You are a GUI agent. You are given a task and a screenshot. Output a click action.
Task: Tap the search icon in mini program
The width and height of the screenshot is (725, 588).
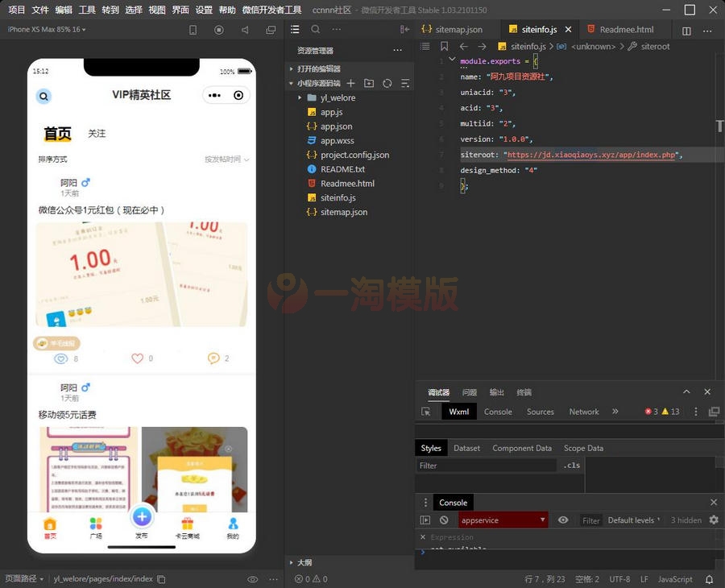(43, 96)
